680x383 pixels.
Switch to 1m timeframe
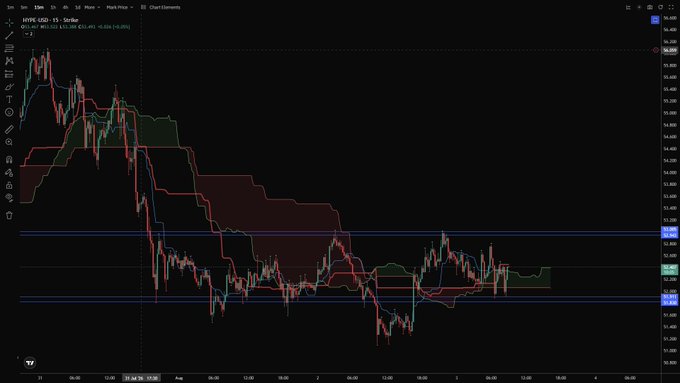click(x=10, y=7)
